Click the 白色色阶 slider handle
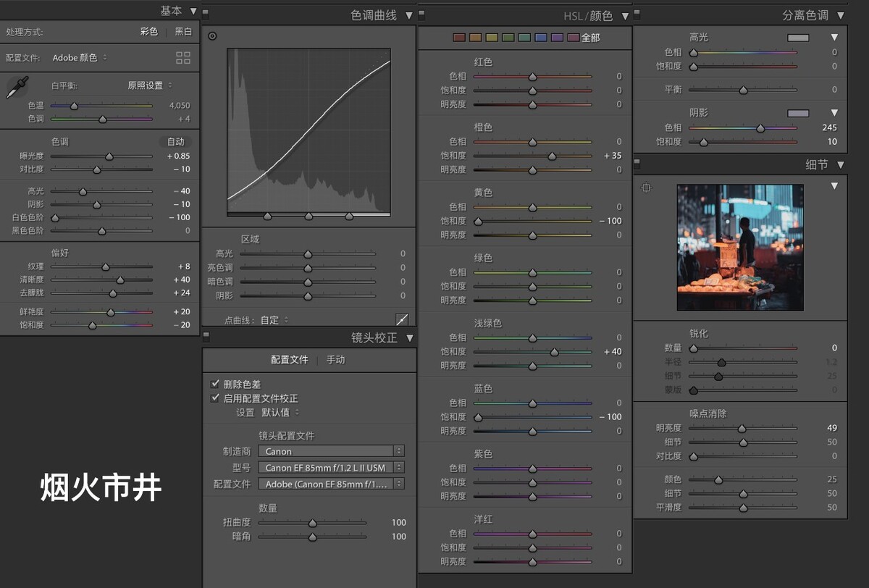Image resolution: width=869 pixels, height=588 pixels. 55,218
